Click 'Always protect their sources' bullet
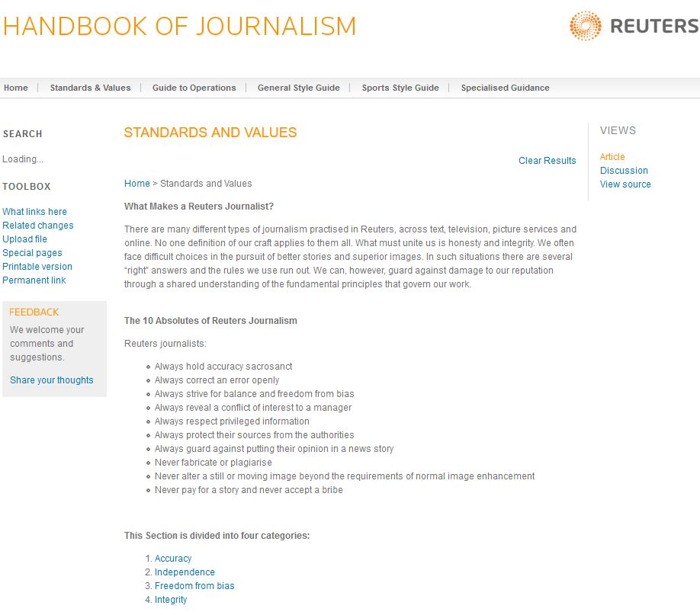Image resolution: width=700 pixels, height=615 pixels. (x=254, y=435)
